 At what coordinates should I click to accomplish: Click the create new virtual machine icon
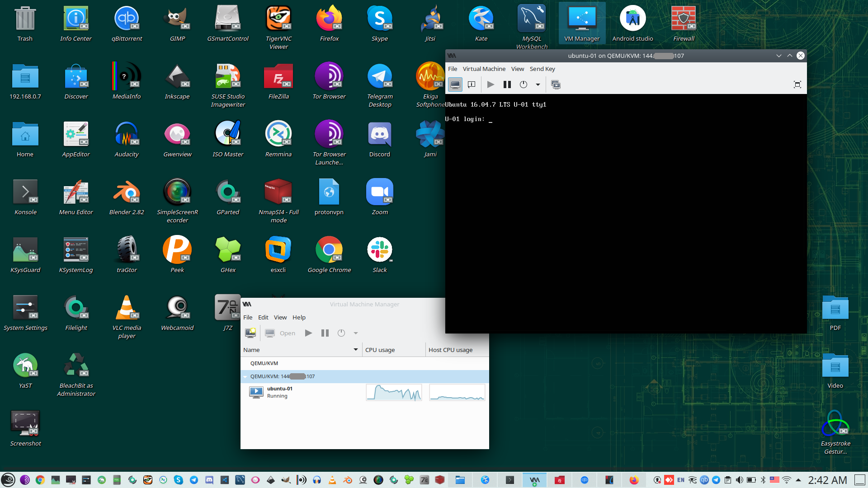250,333
